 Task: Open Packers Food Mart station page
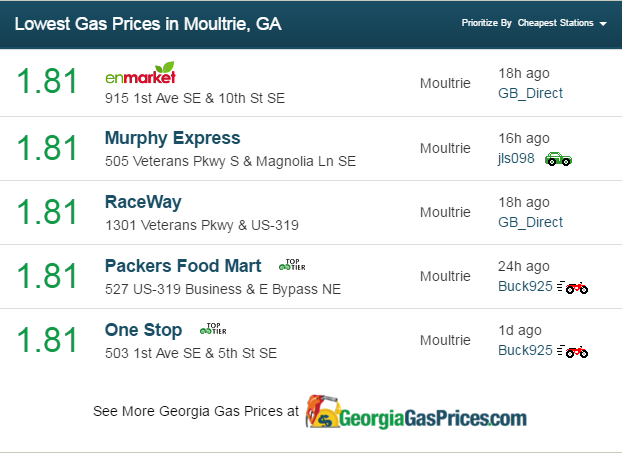183,266
